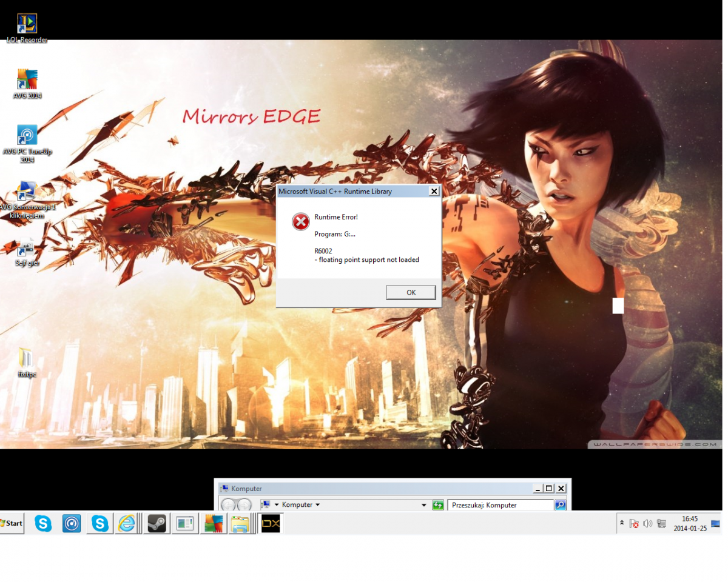
Task: Click the red error icon in the dialog
Action: coord(301,222)
